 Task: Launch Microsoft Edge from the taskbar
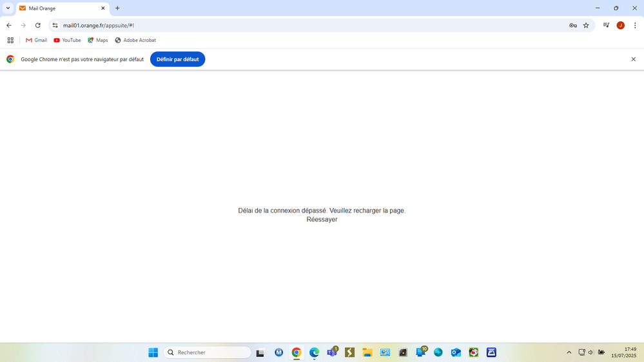[x=314, y=352]
